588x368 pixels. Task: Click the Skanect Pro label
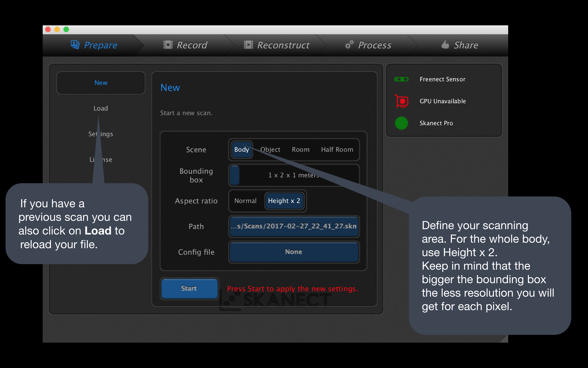click(x=436, y=123)
